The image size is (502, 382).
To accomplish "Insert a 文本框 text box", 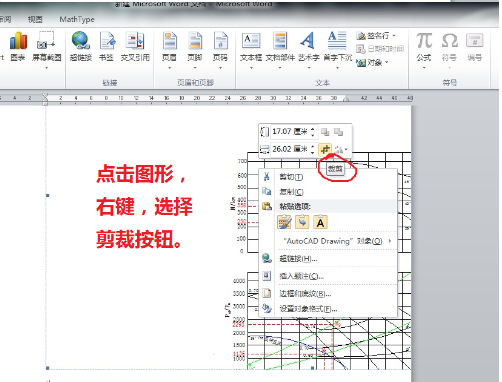I will pyautogui.click(x=251, y=47).
